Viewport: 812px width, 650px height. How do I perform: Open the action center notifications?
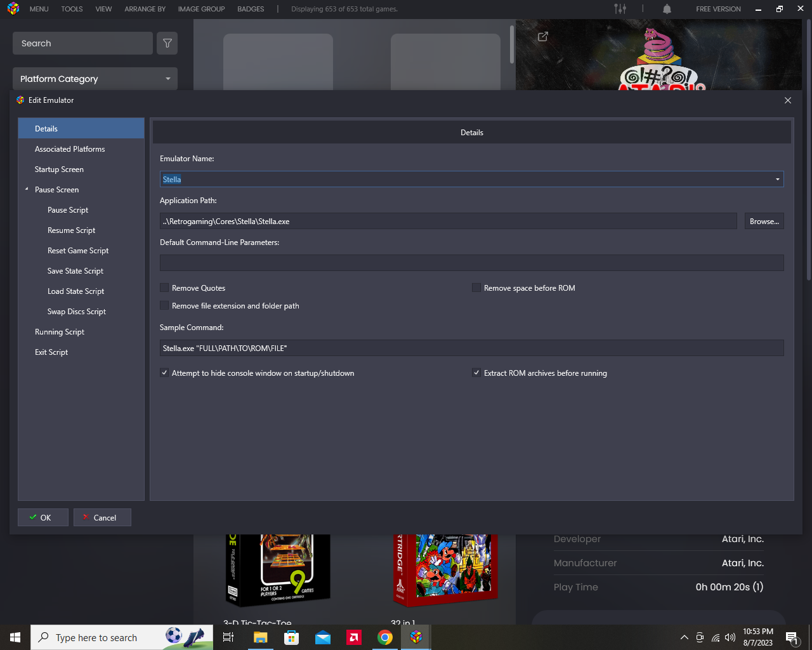[791, 637]
